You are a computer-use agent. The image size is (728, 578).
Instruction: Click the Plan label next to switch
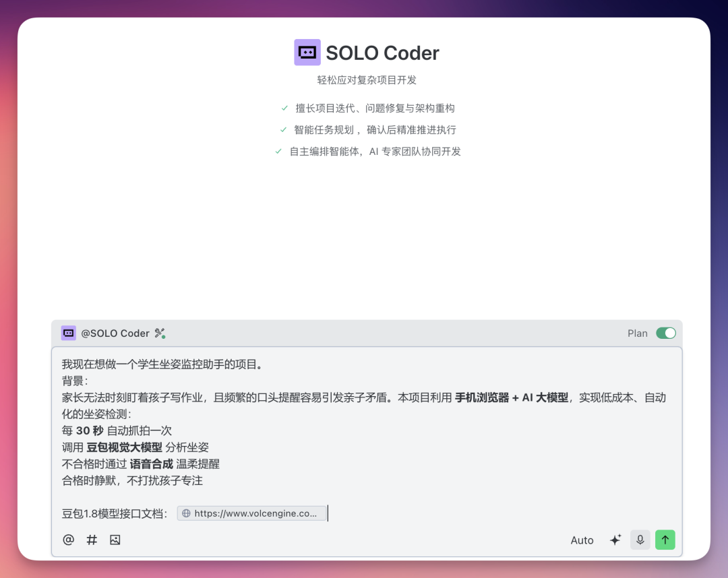637,333
